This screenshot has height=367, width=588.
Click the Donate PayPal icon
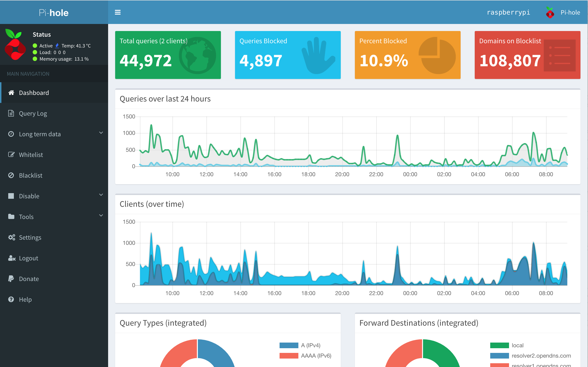point(11,278)
